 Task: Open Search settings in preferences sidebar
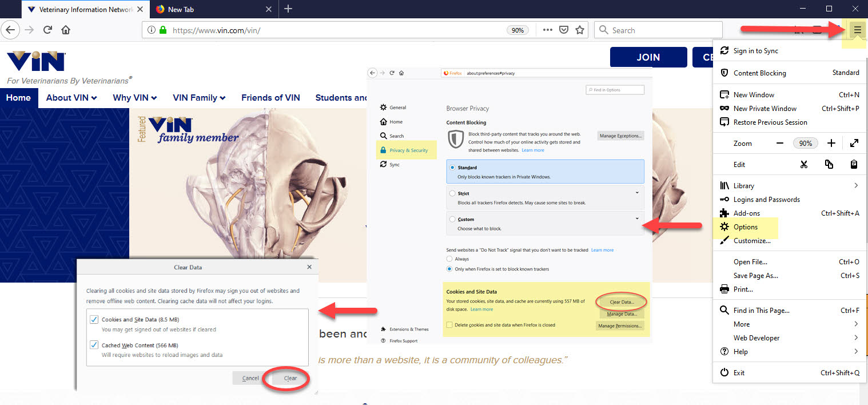(x=392, y=136)
